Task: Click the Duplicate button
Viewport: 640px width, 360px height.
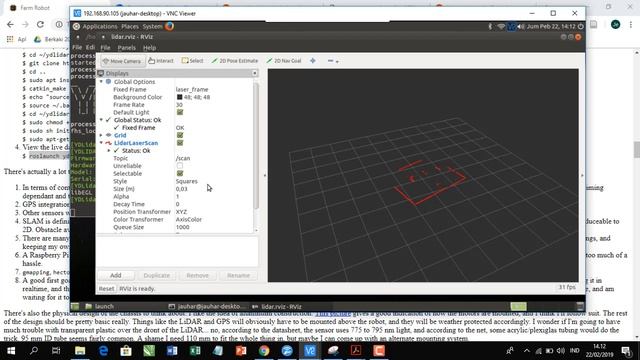Action: pyautogui.click(x=156, y=276)
